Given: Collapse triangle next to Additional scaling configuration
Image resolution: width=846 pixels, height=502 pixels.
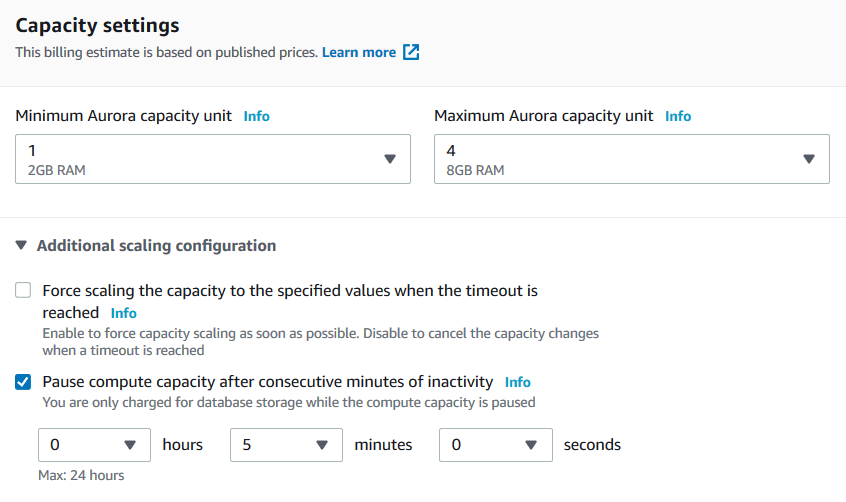Looking at the screenshot, I should [22, 245].
